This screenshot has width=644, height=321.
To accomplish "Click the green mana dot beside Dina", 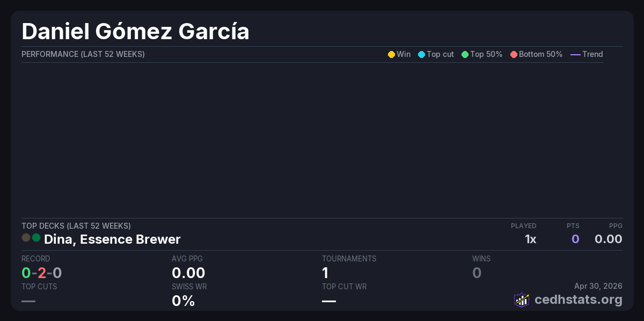I will pyautogui.click(x=36, y=237).
